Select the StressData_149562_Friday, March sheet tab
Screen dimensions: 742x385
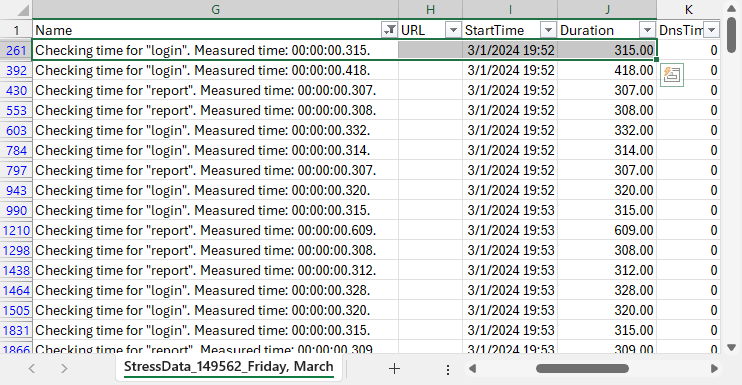pos(229,368)
